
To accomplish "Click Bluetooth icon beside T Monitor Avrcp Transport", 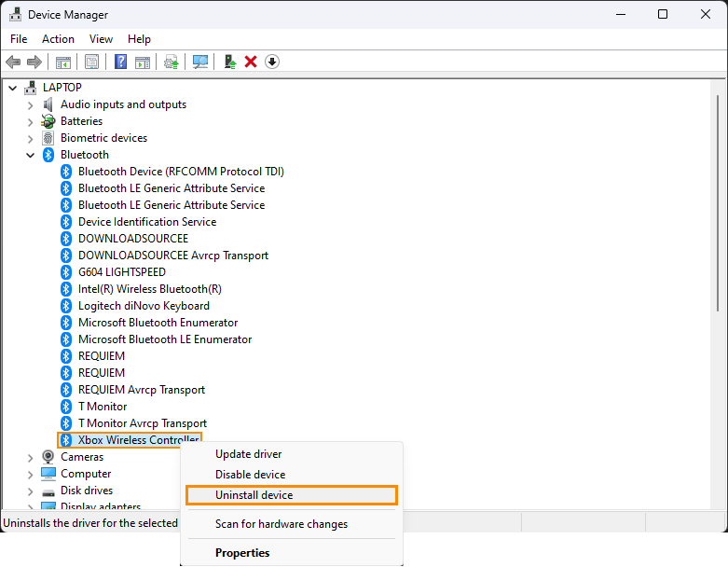I will coord(66,423).
